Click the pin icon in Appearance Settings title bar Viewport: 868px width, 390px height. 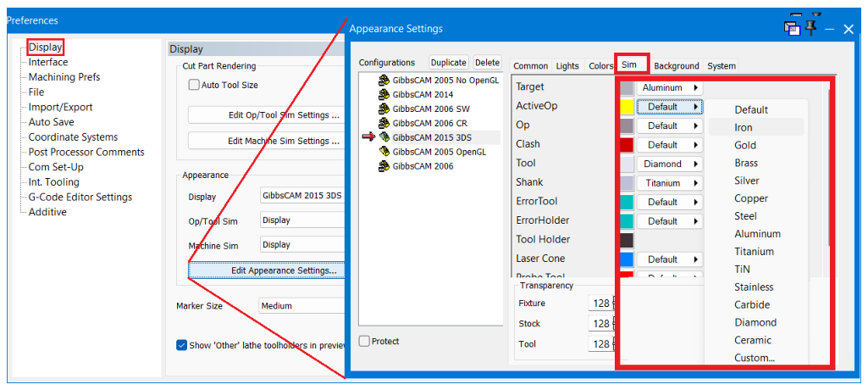coord(811,26)
